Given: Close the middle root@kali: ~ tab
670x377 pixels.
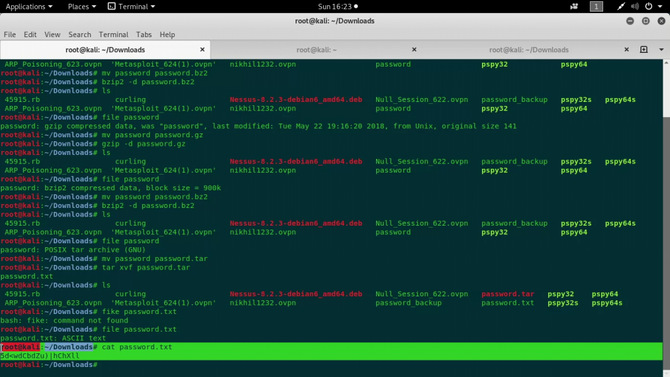Looking at the screenshot, I should click(x=414, y=50).
